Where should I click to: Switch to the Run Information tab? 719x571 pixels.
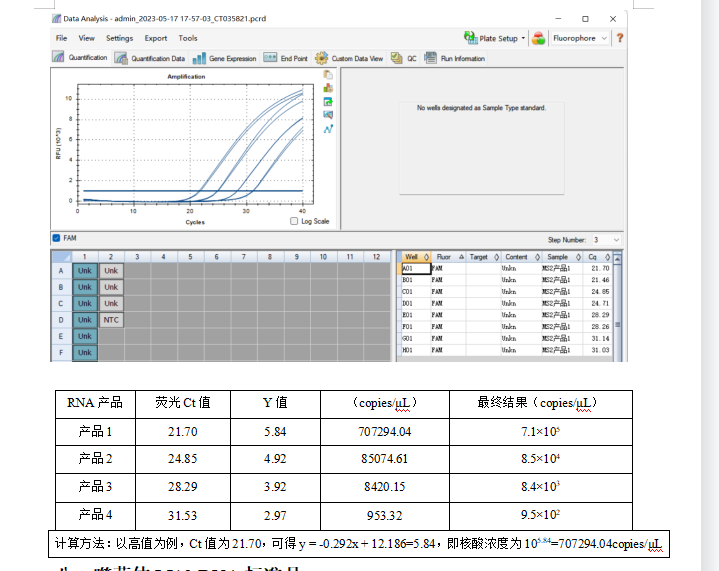tap(454, 58)
